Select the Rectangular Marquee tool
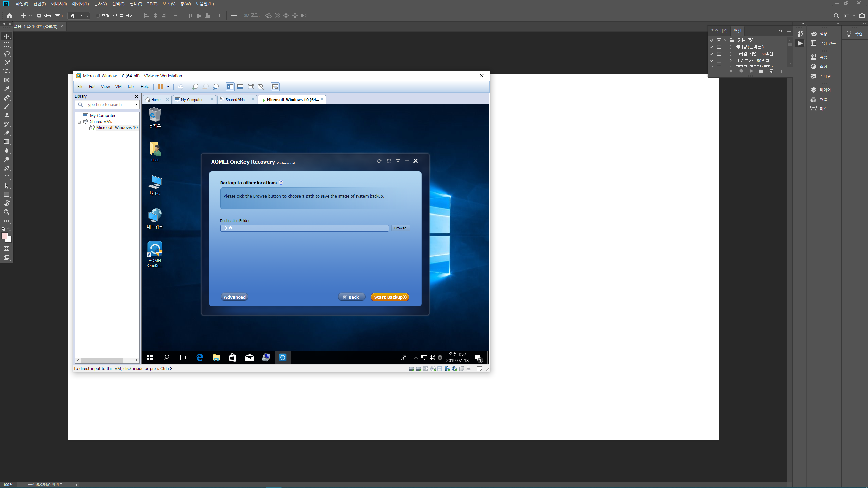 tap(7, 45)
